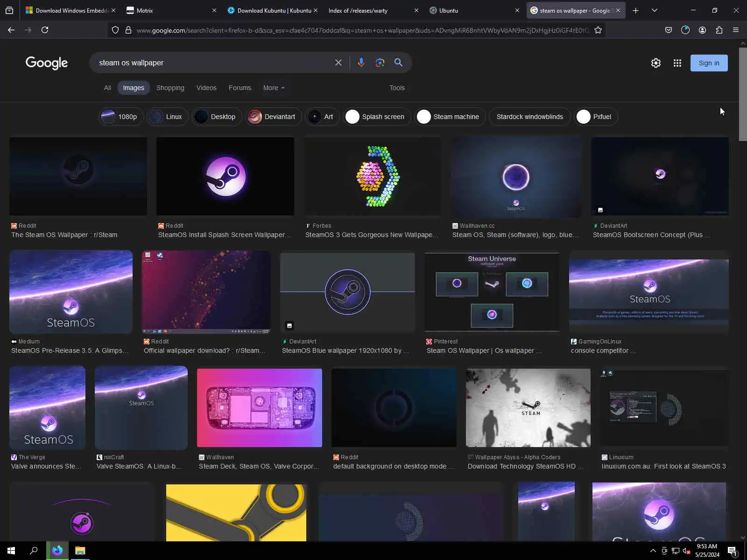Viewport: 747px width, 560px height.
Task: Click the Firefox back arrow
Action: (11, 30)
